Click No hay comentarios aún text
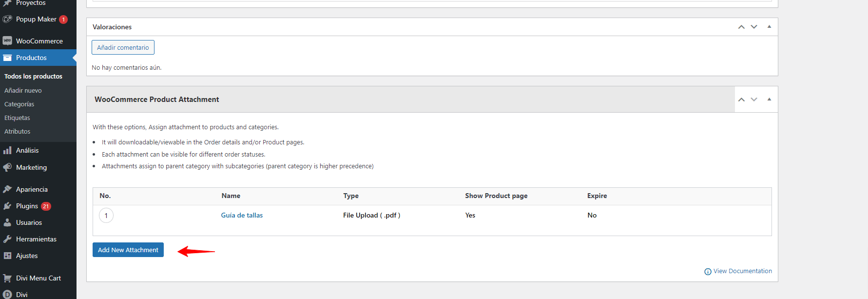 127,68
